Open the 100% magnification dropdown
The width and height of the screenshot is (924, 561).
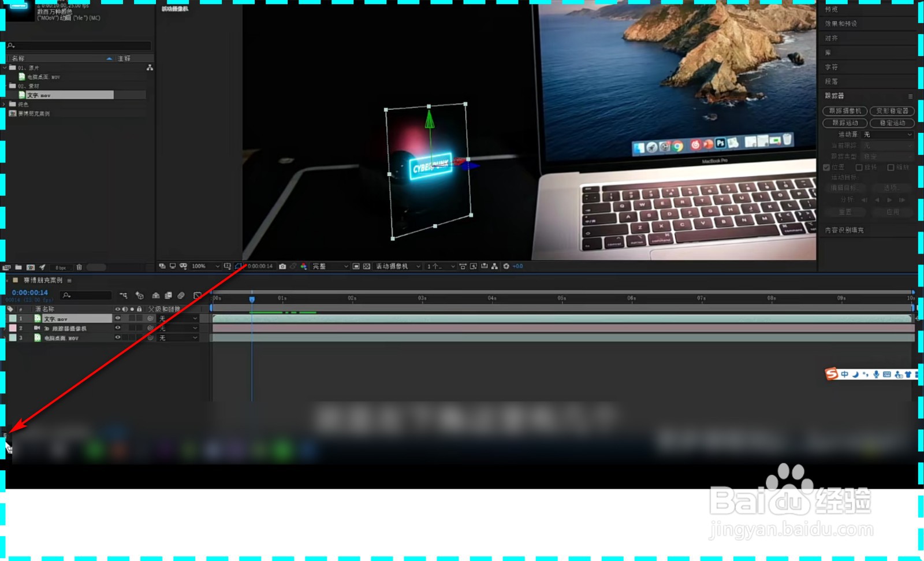click(206, 266)
